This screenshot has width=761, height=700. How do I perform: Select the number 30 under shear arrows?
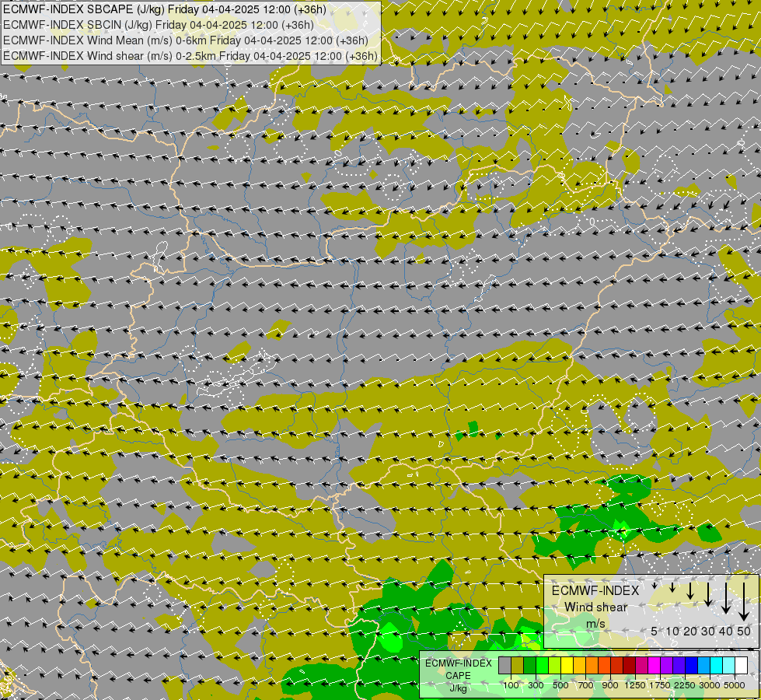(708, 631)
